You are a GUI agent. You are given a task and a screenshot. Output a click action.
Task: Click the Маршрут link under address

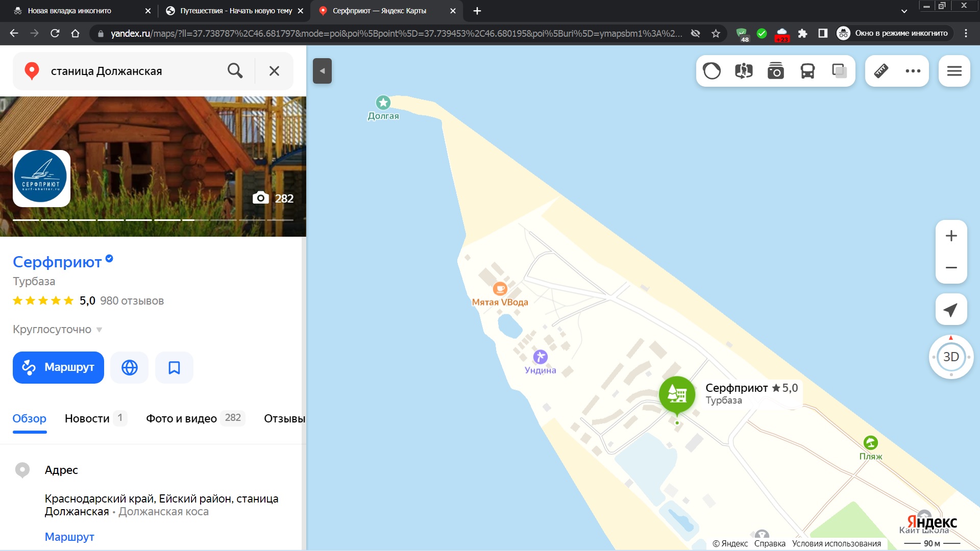point(69,537)
